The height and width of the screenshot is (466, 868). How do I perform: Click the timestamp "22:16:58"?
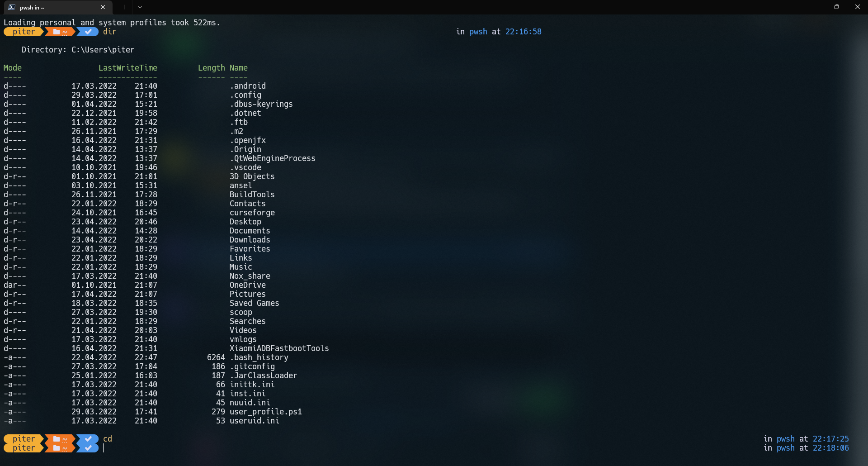pyautogui.click(x=523, y=32)
